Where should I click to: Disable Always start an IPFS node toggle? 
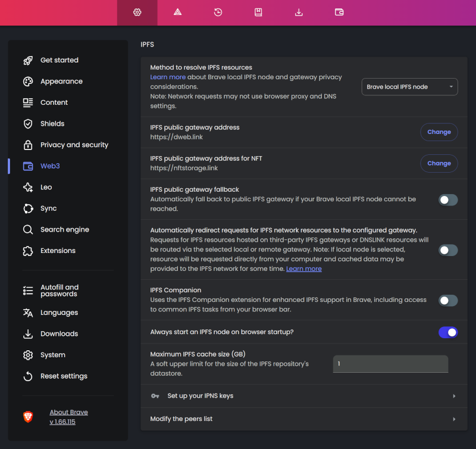tap(448, 332)
